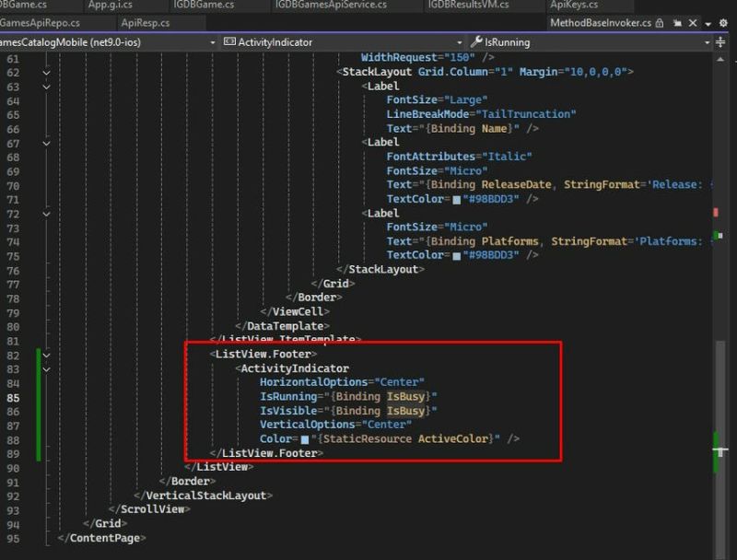Click the pin icon on MethodBaseInvoker.cs tab
The image size is (737, 560).
tap(678, 23)
